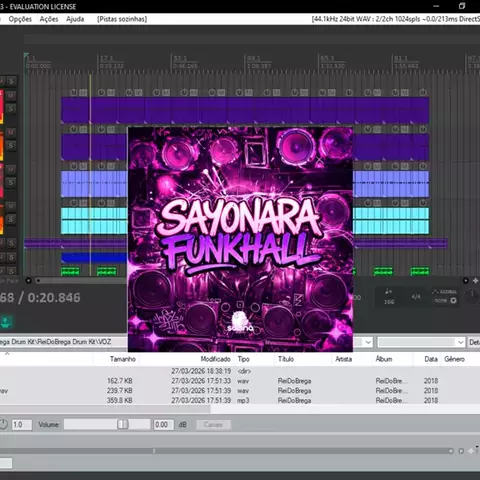Expand the Media Explorer path dropdown arrow
The image size is (480, 480).
368,342
